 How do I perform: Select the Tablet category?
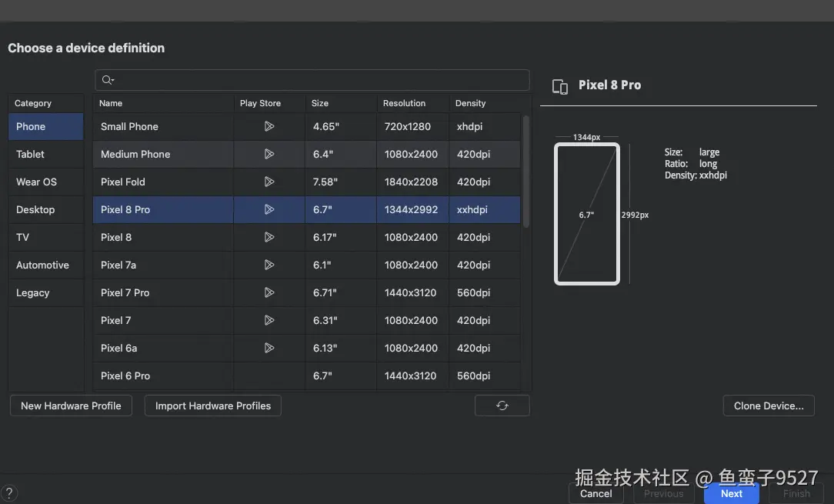[45, 155]
